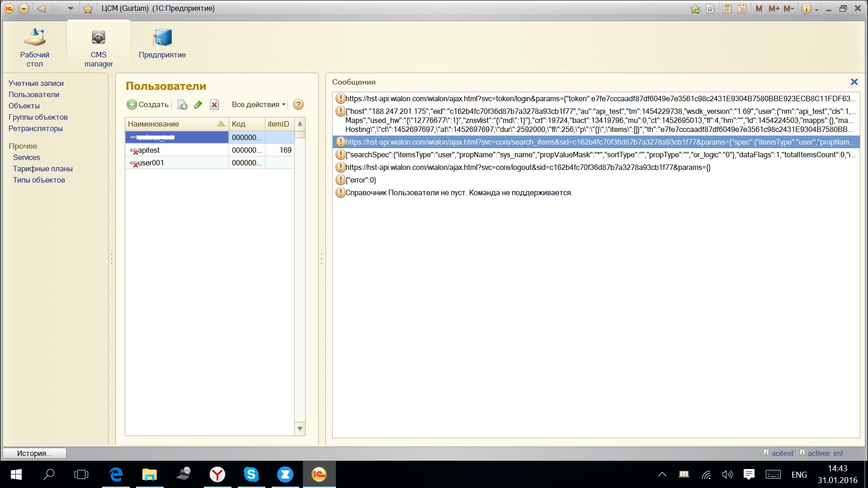Click the copy-new-item icon next to Создать

(x=182, y=105)
